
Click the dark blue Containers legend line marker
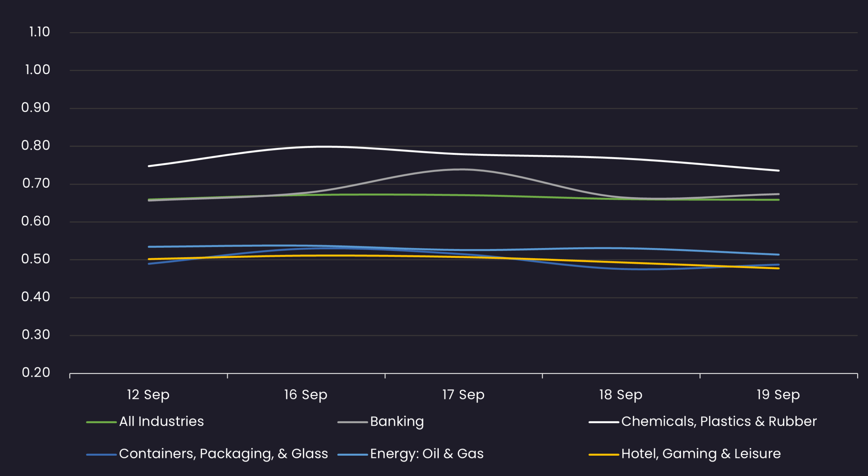click(x=101, y=455)
